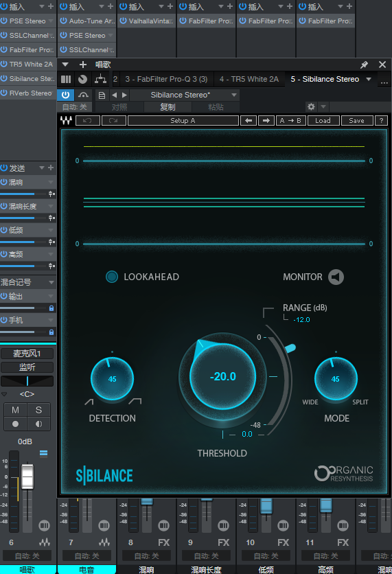Click the 自动: 关 automation label in plugin
Screen dimensions: 392x574
click(74, 107)
